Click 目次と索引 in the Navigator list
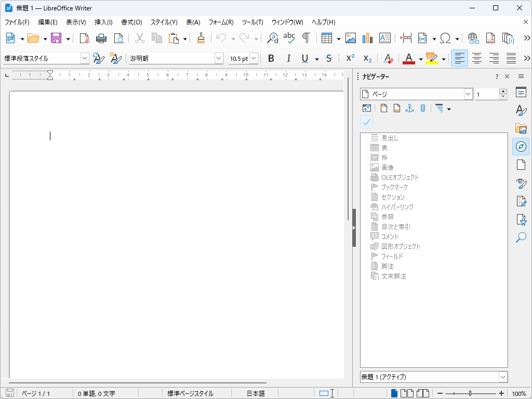Viewport: 532px width, 399px height. 396,227
